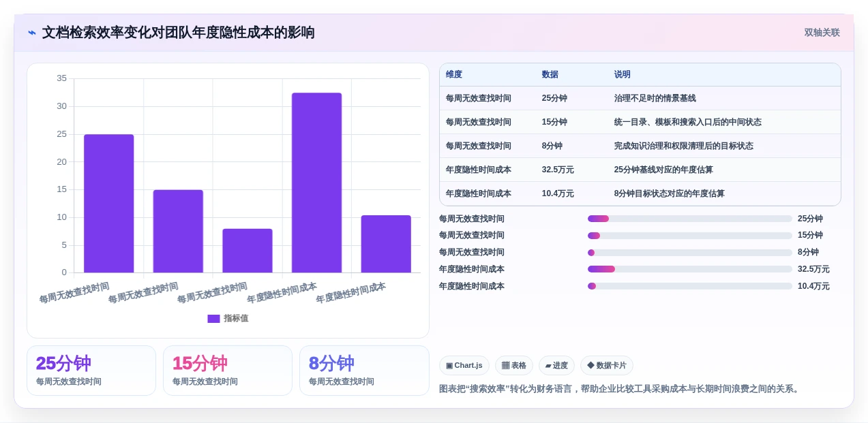
Task: Click the 表格 tag chip
Action: click(x=514, y=366)
